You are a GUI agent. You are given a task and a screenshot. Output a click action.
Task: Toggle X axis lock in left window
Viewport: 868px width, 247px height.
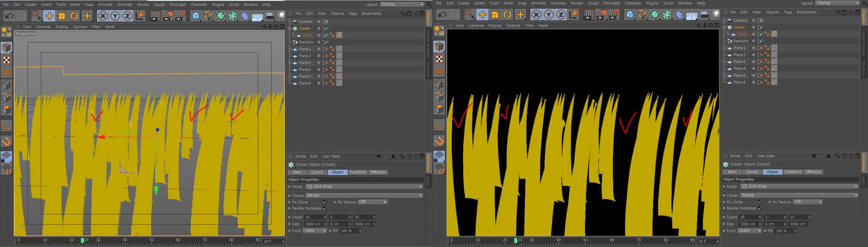103,16
